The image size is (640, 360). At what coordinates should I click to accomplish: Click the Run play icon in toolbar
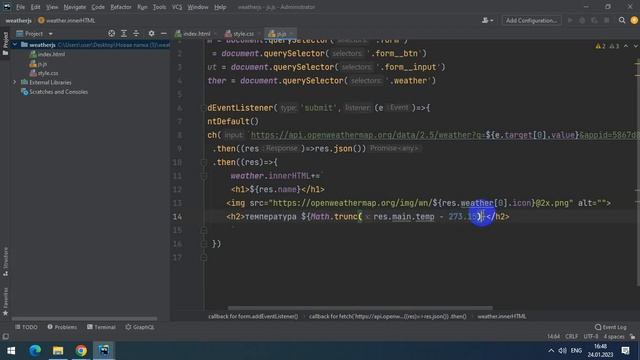tap(570, 20)
